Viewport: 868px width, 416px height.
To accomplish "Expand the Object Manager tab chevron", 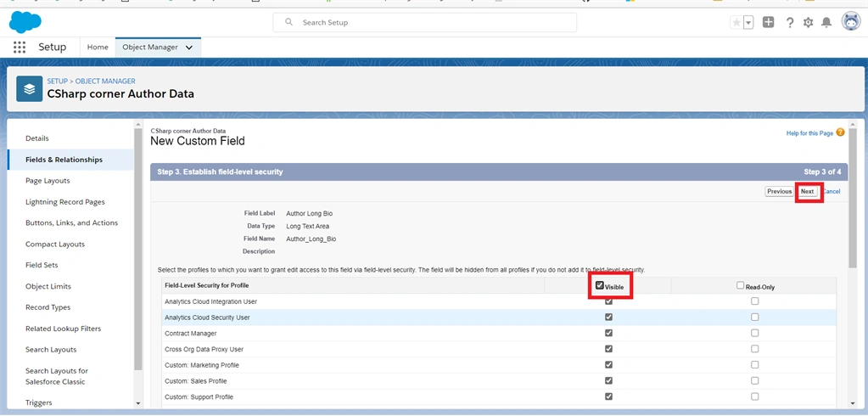I will click(189, 48).
